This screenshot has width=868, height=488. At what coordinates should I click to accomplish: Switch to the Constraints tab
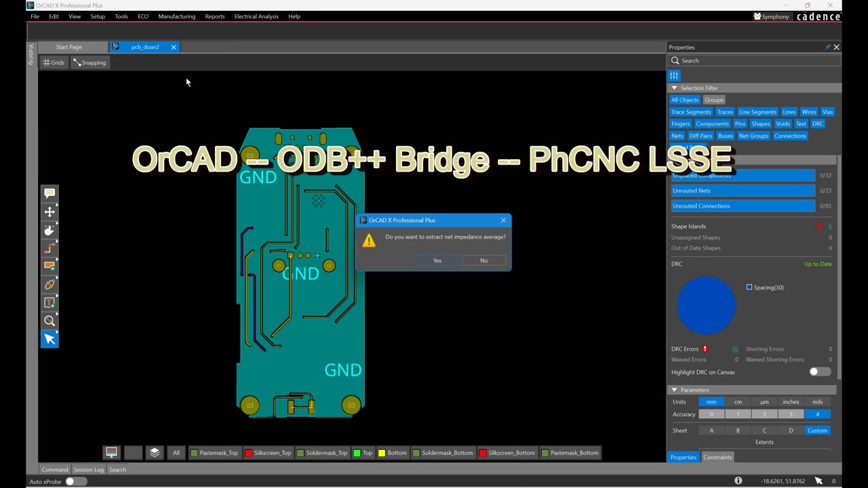(x=717, y=457)
